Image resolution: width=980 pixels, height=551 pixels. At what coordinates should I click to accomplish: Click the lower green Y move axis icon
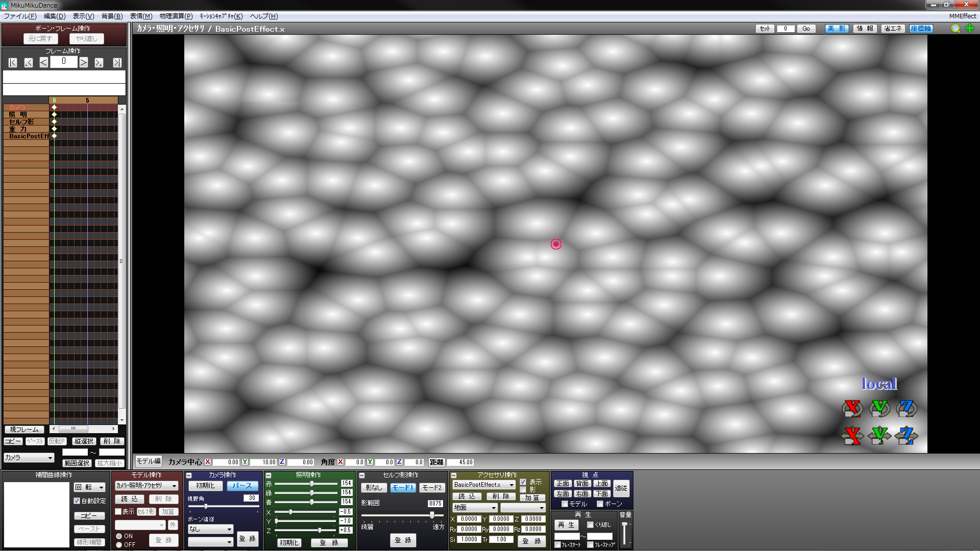point(879,435)
